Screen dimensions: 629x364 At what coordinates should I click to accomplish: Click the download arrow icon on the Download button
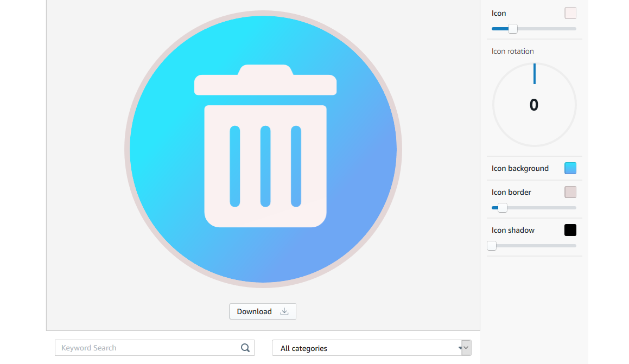[x=284, y=311]
